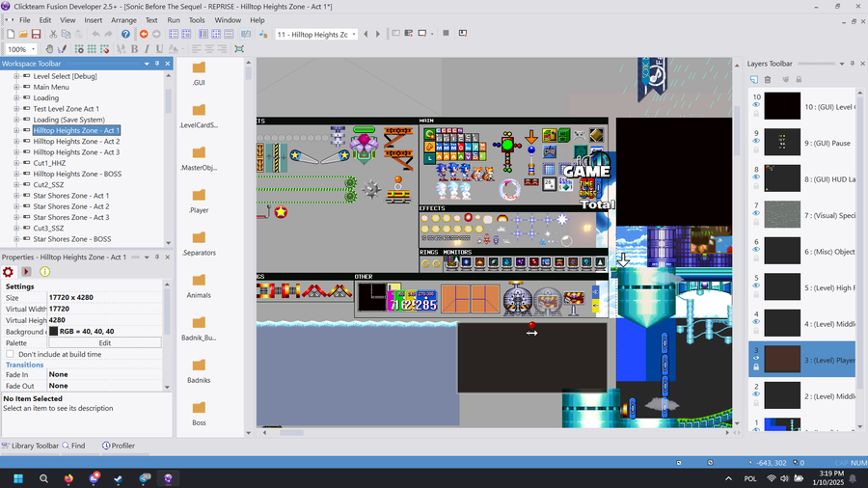Image resolution: width=868 pixels, height=488 pixels.
Task: Open Runtime Options tab in Properties
Action: pyautogui.click(x=26, y=272)
